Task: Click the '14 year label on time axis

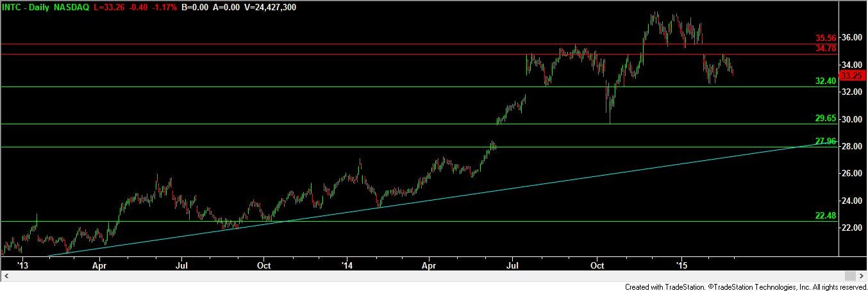Action: 347,264
